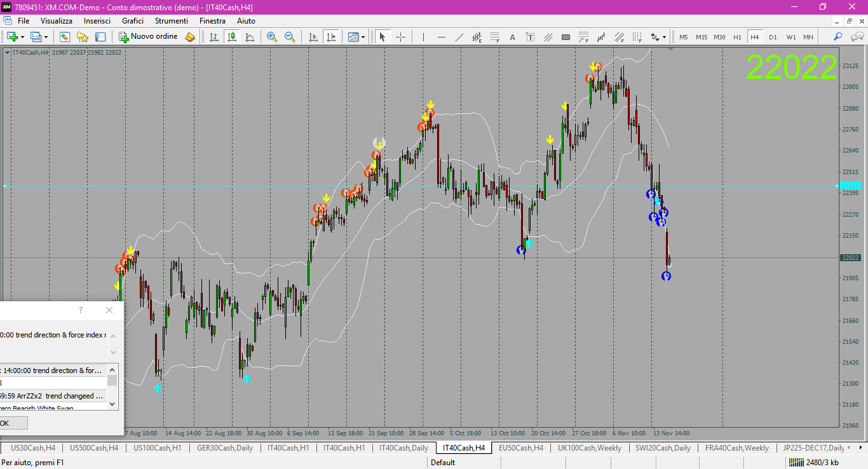Open the Templates icon
Viewport: 868px width, 469px height.
click(353, 37)
